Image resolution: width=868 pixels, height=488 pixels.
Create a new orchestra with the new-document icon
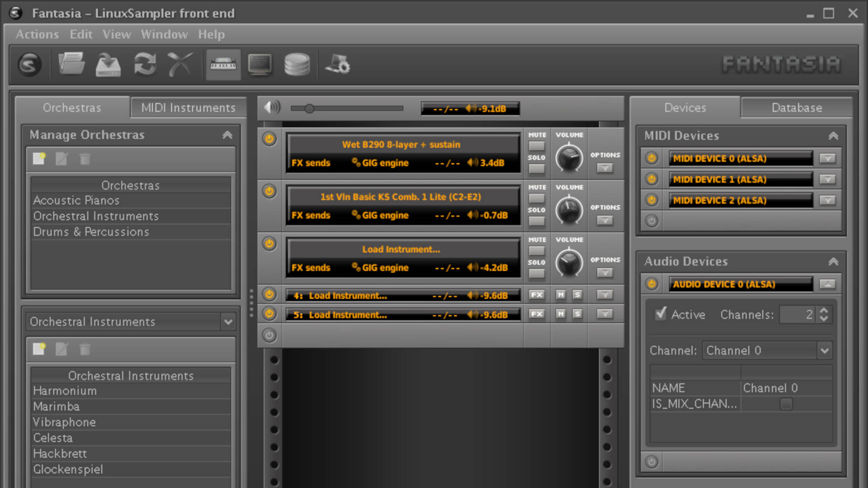39,159
